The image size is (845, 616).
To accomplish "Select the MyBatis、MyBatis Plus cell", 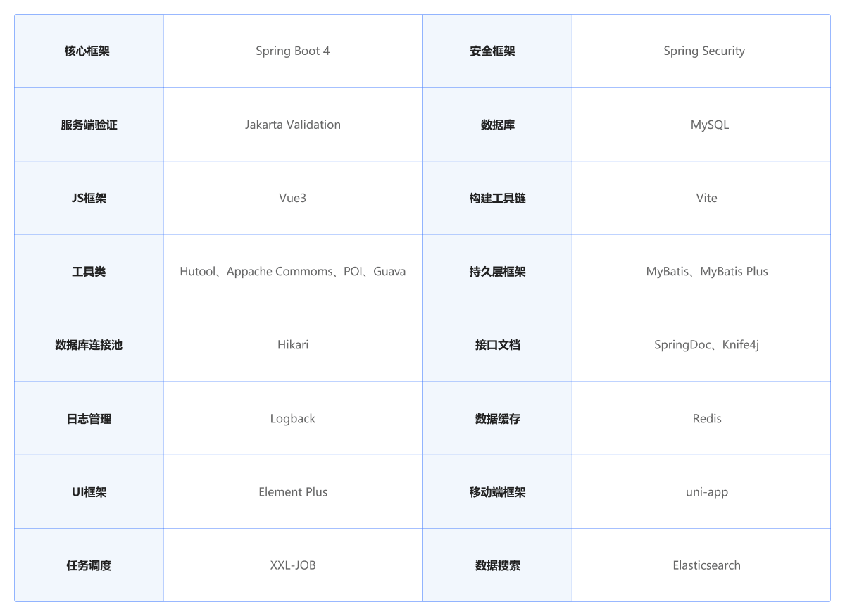I will (x=701, y=271).
